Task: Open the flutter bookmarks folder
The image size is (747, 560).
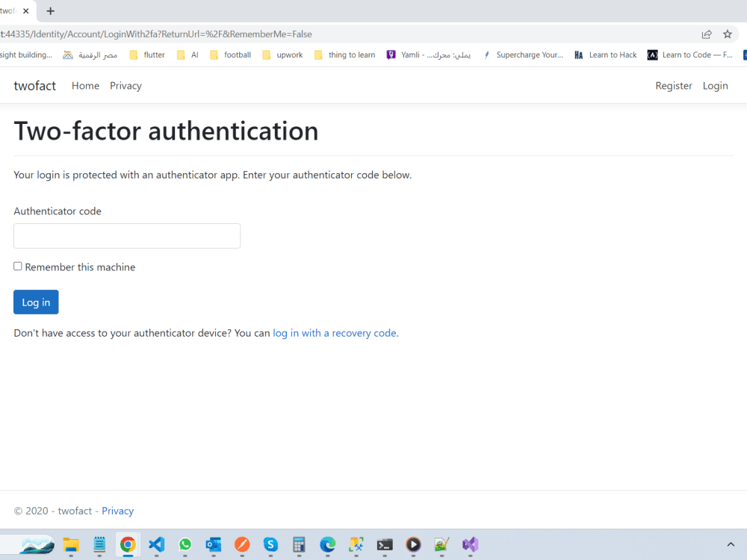Action: click(x=146, y=54)
